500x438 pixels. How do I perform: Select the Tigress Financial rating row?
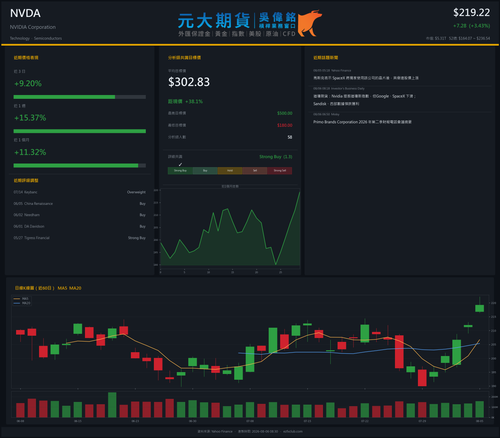click(x=80, y=238)
